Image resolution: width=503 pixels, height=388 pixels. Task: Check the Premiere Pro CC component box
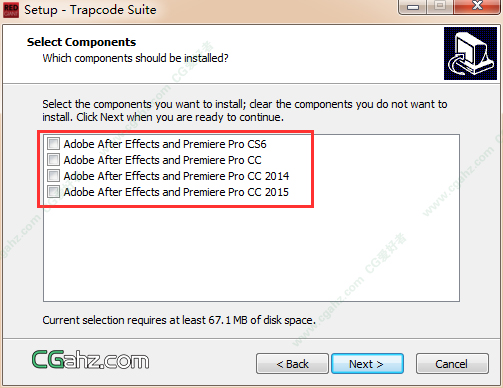[53, 160]
